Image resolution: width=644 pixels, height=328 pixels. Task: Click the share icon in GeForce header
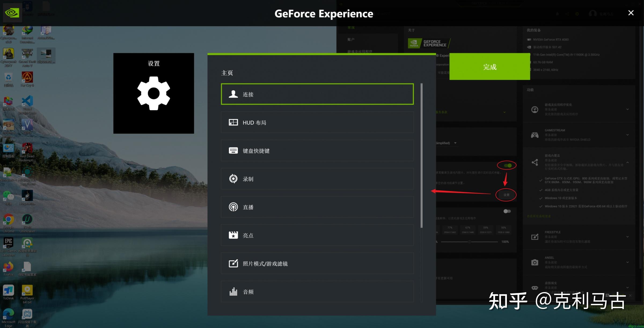click(x=567, y=14)
